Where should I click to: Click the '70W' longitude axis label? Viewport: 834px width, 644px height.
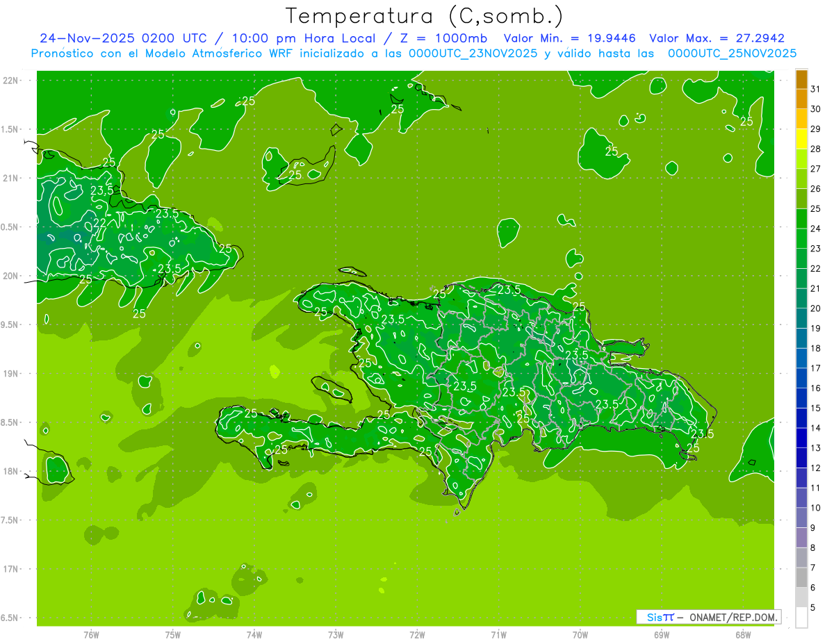click(580, 635)
